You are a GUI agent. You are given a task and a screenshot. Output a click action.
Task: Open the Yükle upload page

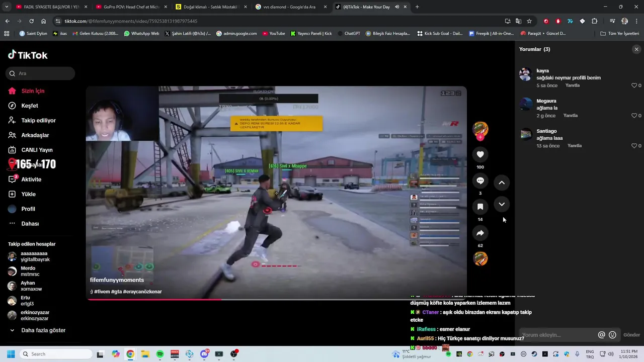(28, 194)
